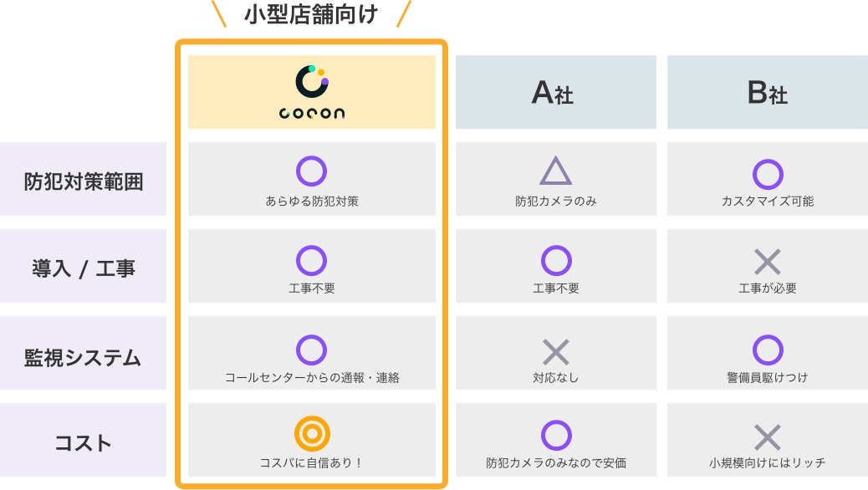The width and height of the screenshot is (868, 490).
Task: Click the orange double circle above コスパに自信あり！
Action: (312, 433)
